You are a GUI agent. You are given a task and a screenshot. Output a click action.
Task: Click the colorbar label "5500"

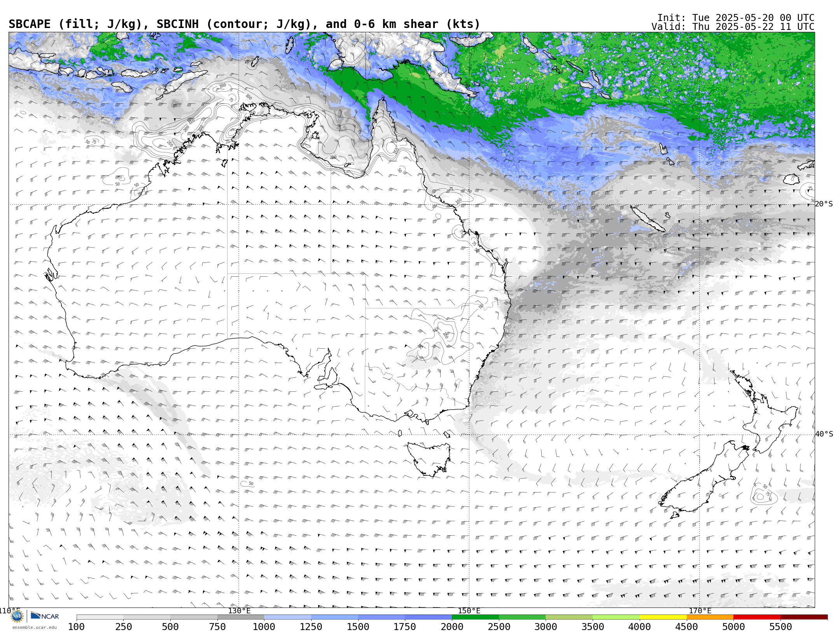coord(781,627)
